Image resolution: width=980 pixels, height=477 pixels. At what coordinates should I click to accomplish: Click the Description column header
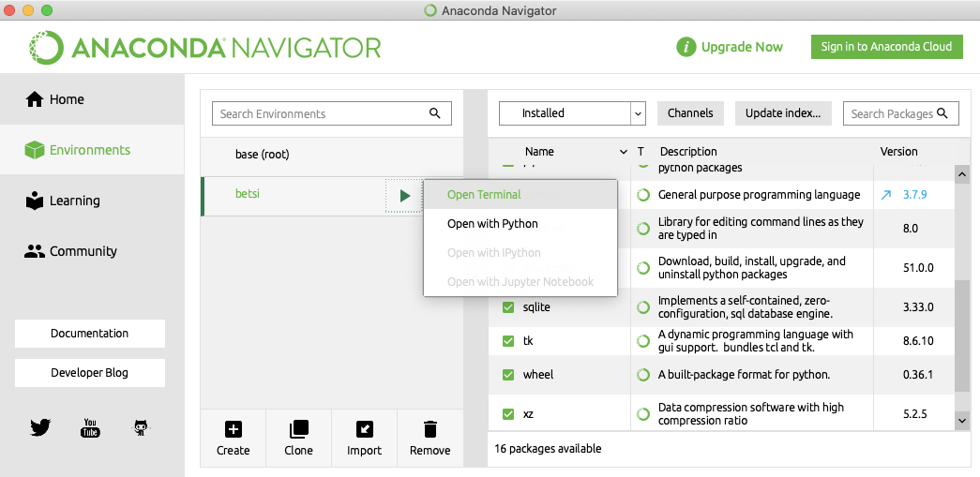point(688,152)
